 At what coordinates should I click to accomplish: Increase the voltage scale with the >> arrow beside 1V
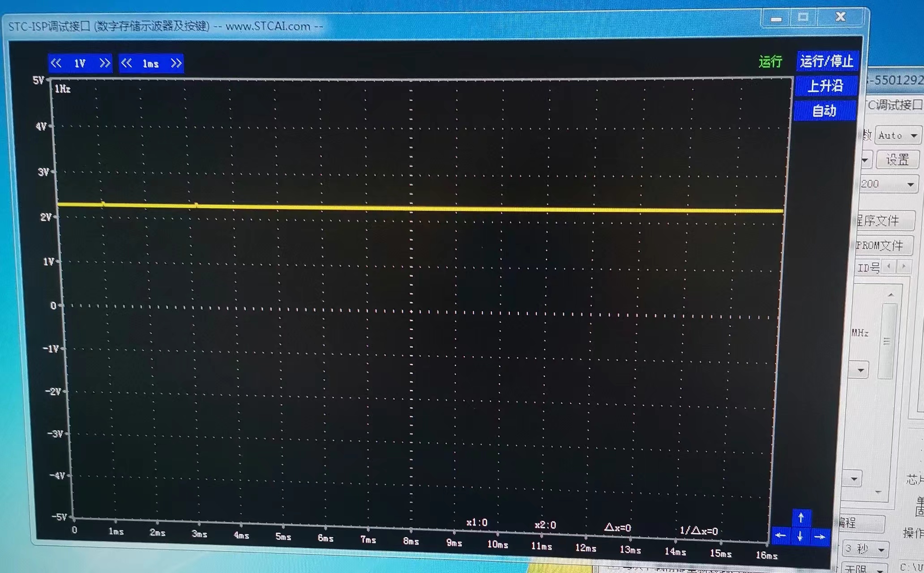point(105,63)
